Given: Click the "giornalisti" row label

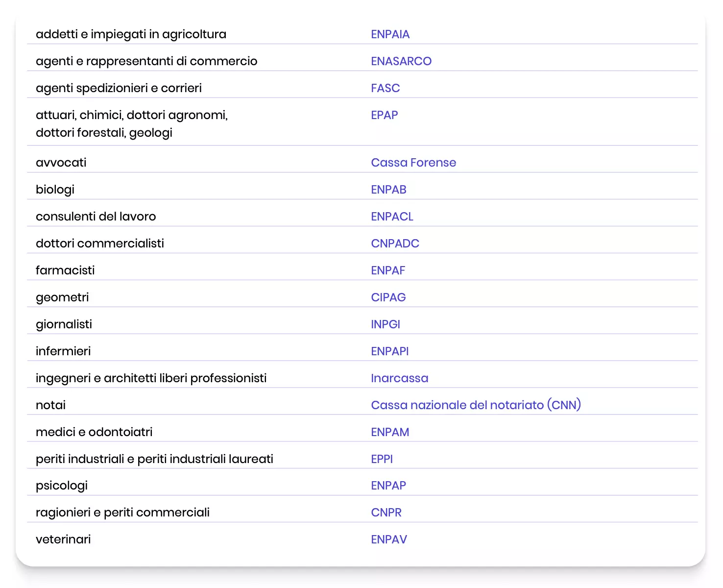Looking at the screenshot, I should tap(64, 324).
